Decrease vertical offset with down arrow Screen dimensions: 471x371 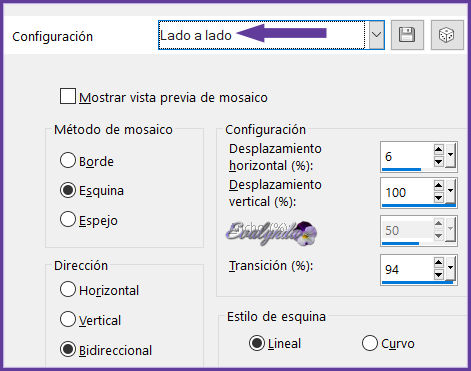coord(438,198)
